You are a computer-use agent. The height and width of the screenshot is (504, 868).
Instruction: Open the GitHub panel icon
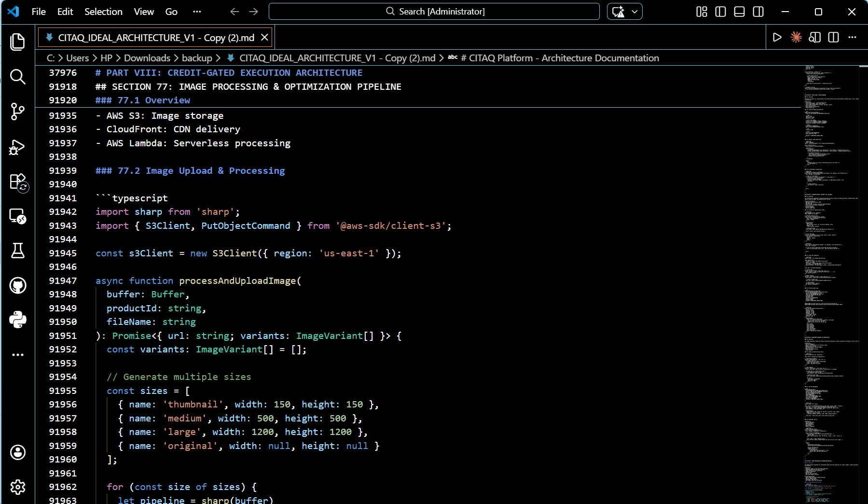click(18, 285)
